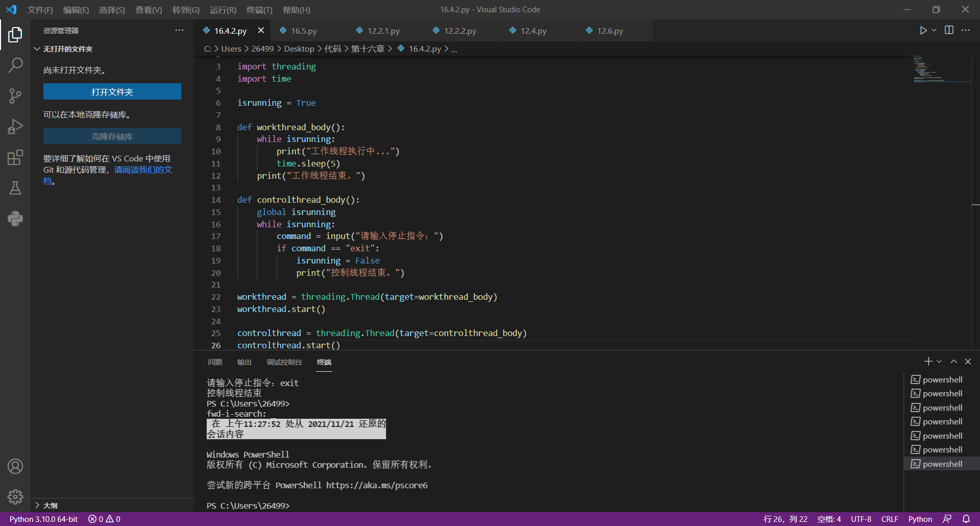Open the notifications bell in status bar
The height and width of the screenshot is (526, 980).
pos(966,519)
